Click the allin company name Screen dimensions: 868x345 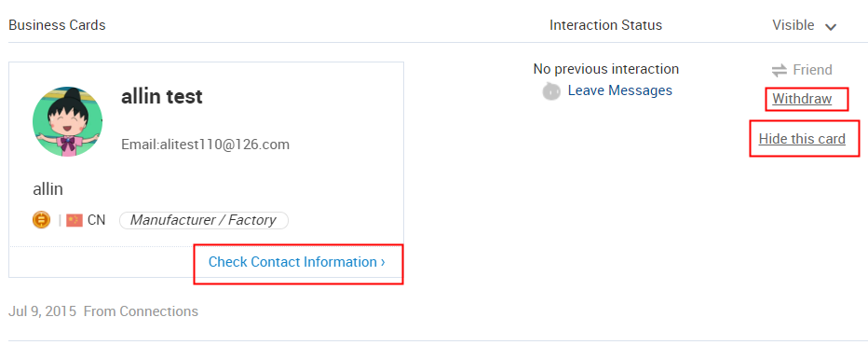coord(48,189)
